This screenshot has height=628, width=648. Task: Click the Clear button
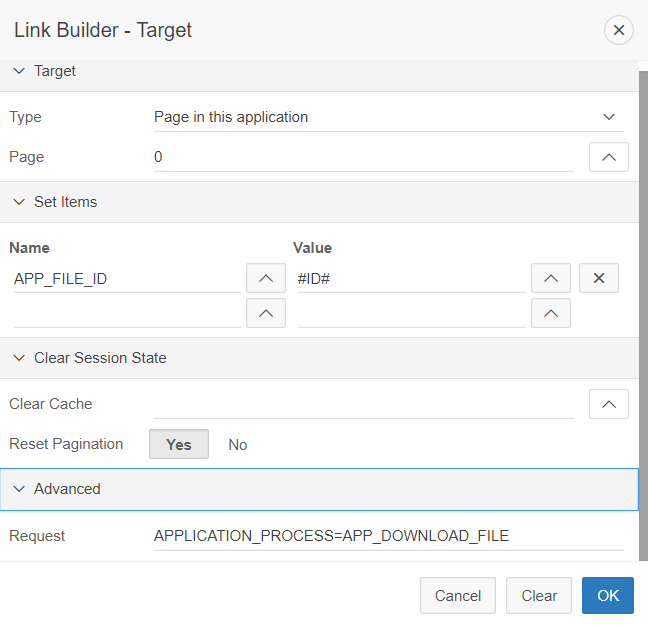539,595
